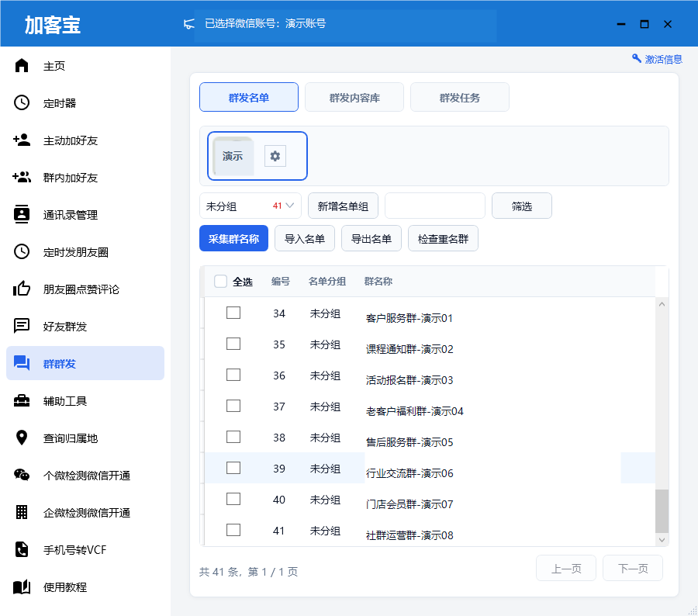Click the megaphone icon in title bar
The width and height of the screenshot is (698, 616).
click(x=189, y=23)
